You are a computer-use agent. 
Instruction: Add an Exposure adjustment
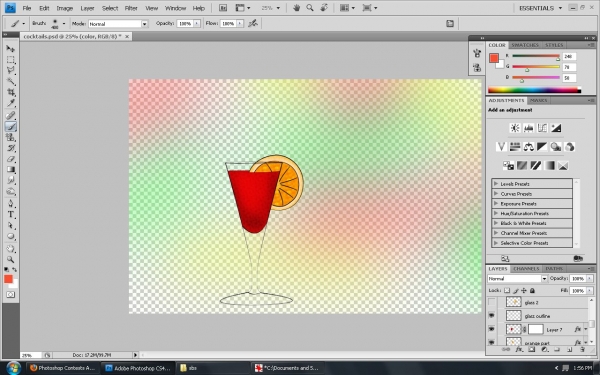click(x=556, y=128)
